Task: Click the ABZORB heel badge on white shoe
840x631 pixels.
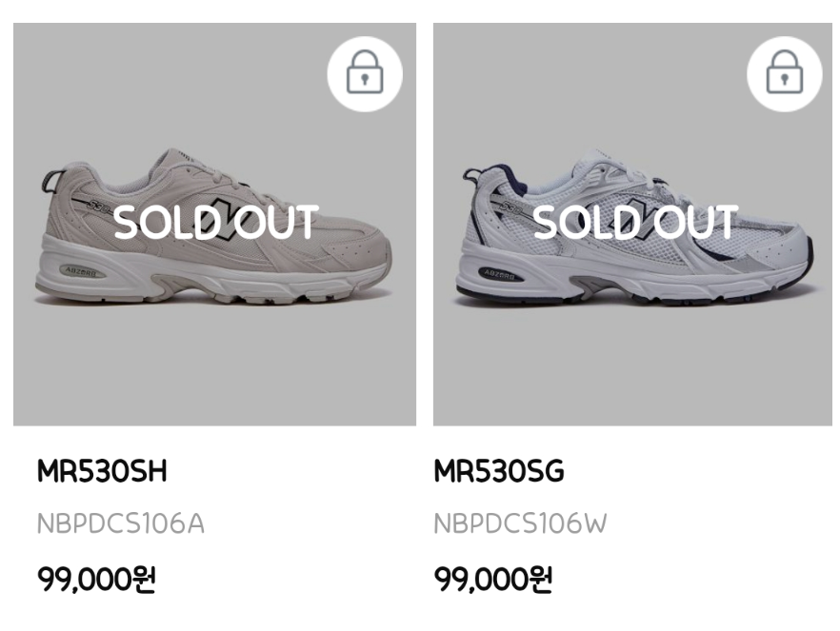Action: pyautogui.click(x=500, y=274)
